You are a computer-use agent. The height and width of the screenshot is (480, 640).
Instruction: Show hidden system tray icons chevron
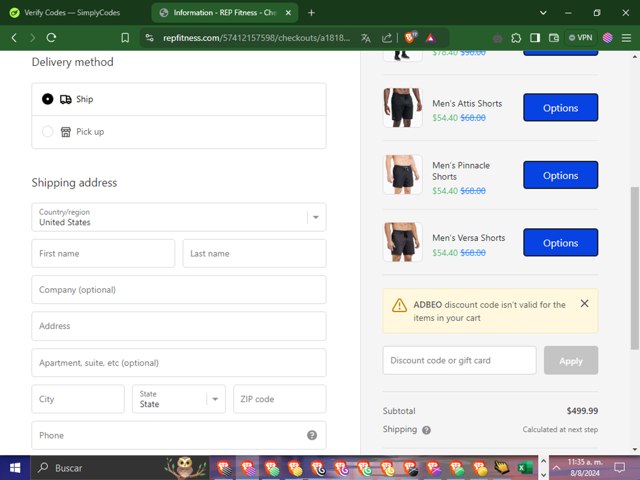click(556, 468)
